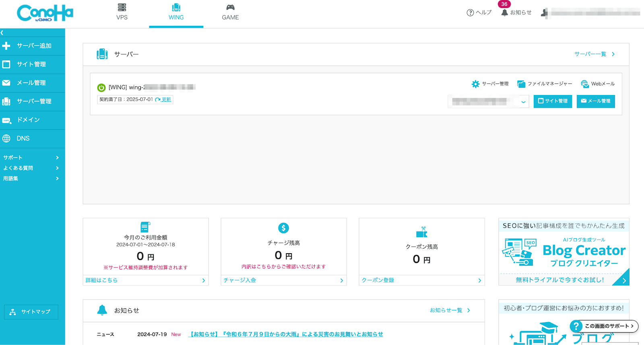Click the help question mark icon
644x345 pixels.
point(470,12)
